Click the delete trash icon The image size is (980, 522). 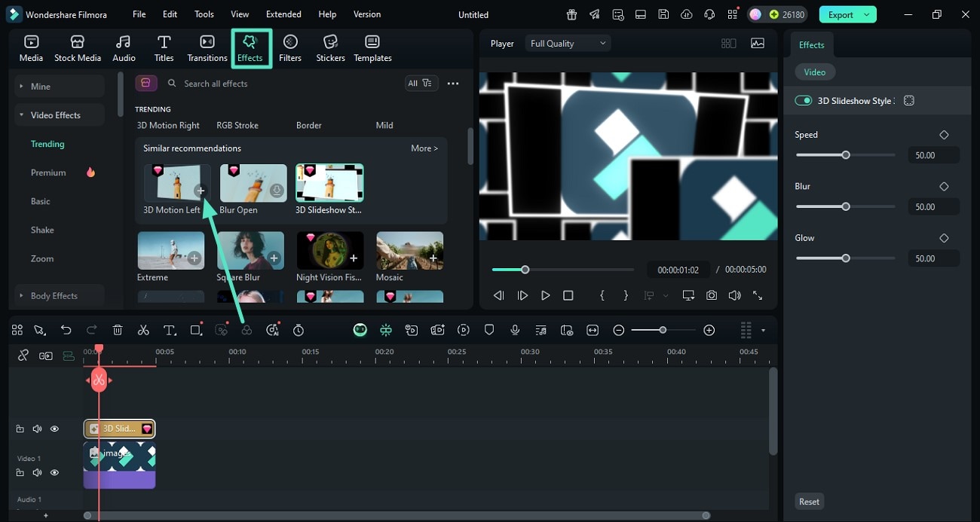pos(118,330)
